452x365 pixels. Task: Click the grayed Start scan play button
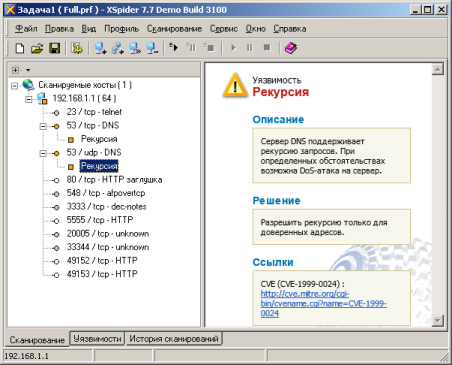[233, 48]
